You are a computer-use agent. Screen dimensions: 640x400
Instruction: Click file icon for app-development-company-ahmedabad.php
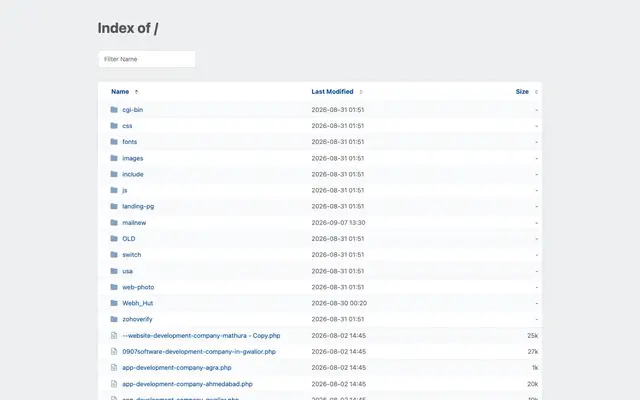(114, 384)
